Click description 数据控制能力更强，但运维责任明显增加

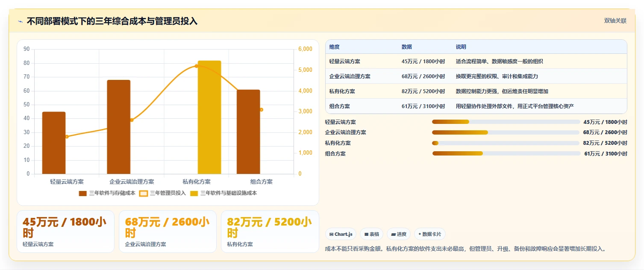click(x=502, y=91)
